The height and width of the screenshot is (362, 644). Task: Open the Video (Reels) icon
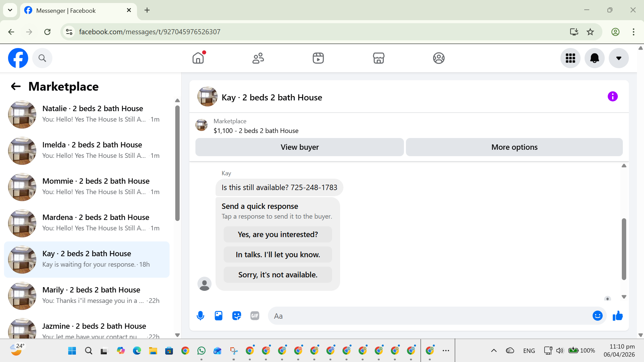318,58
